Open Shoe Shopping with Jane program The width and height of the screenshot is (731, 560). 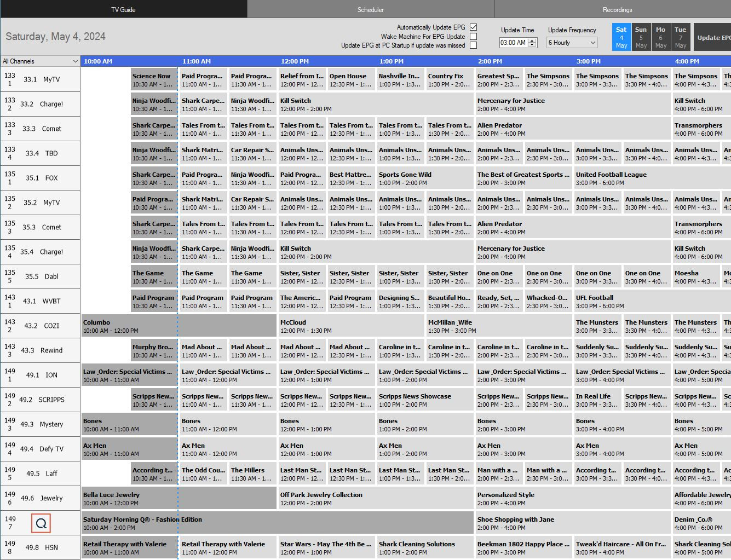[x=573, y=523]
